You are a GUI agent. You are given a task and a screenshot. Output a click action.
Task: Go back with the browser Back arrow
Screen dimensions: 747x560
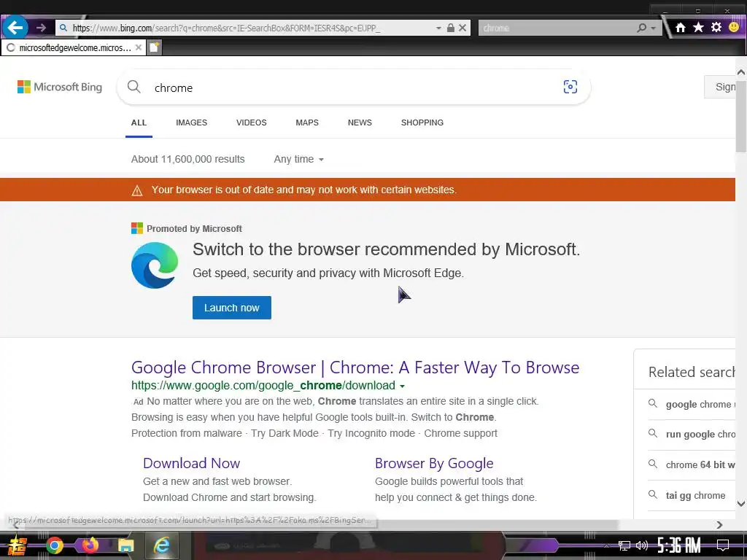(15, 28)
